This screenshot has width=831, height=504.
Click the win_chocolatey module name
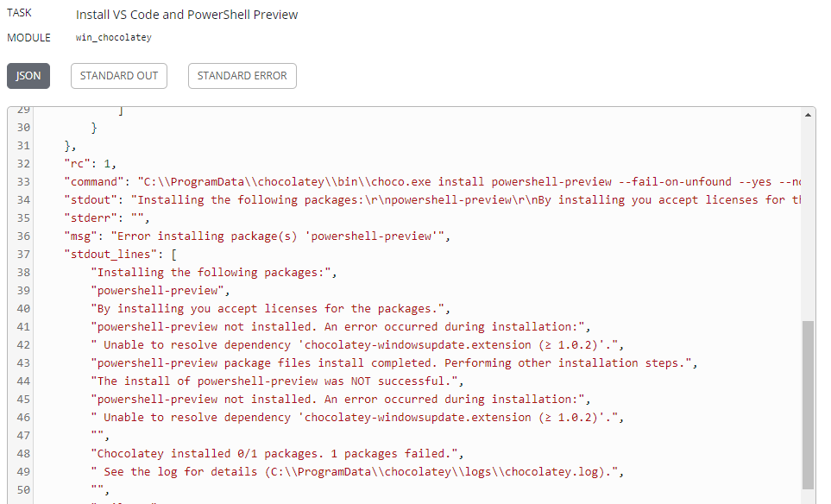coord(113,38)
